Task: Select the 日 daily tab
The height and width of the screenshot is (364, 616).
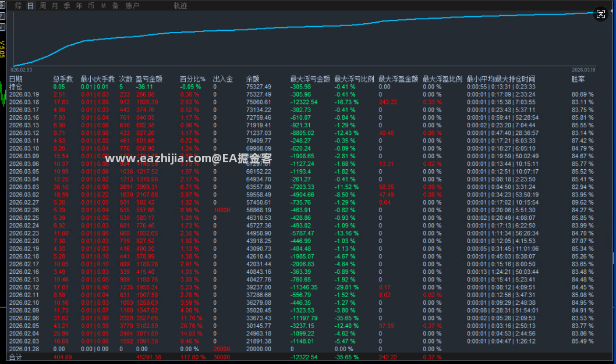Action: click(x=31, y=5)
